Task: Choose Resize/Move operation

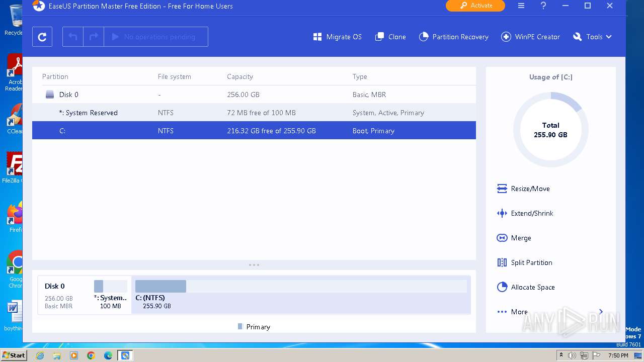Action: (x=523, y=189)
